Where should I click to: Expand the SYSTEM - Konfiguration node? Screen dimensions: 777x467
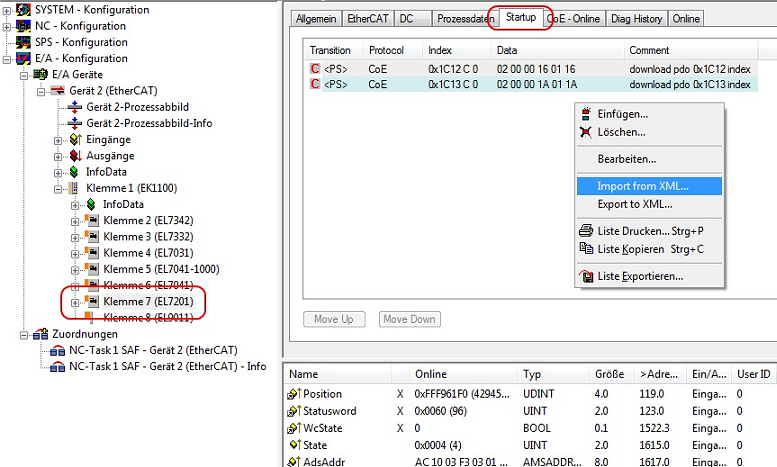click(7, 10)
